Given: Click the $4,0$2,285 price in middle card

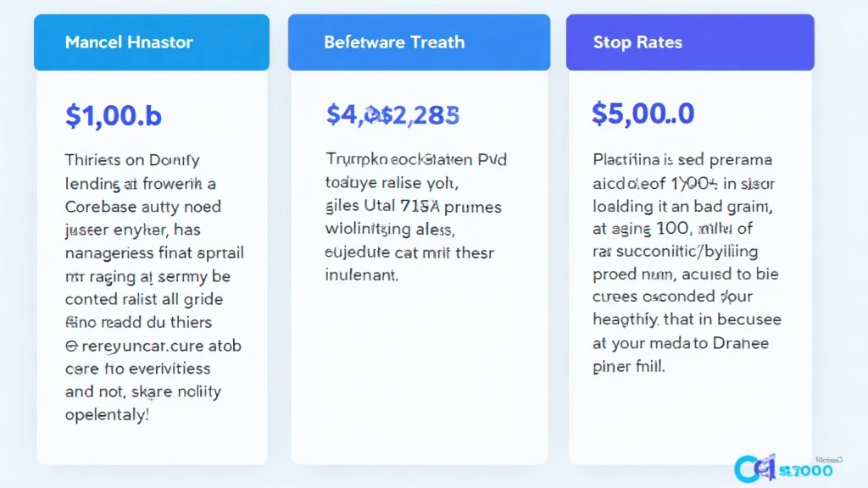Looking at the screenshot, I should pyautogui.click(x=392, y=114).
